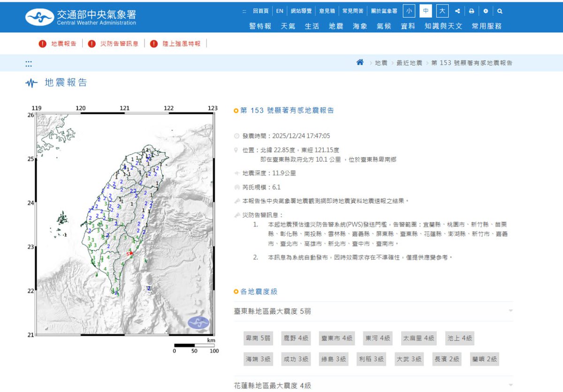Click the three-dot accesskey icon in breadcrumb bar

click(29, 63)
